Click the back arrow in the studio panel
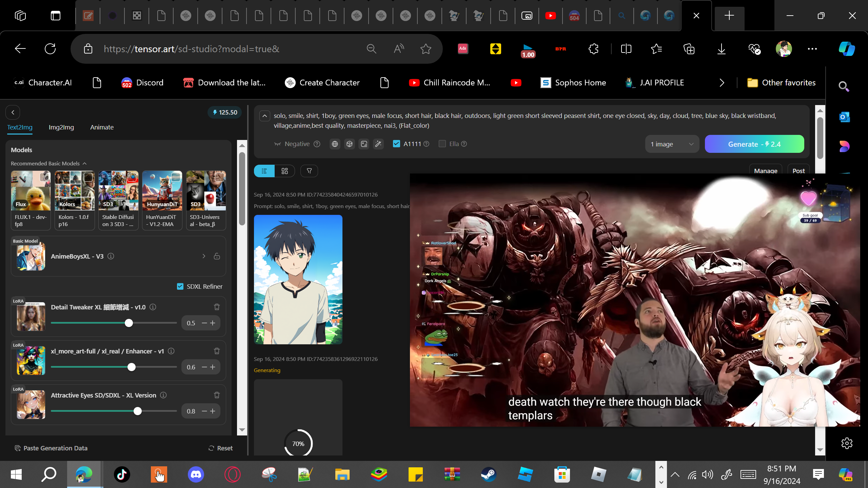This screenshot has height=488, width=868. (x=13, y=112)
